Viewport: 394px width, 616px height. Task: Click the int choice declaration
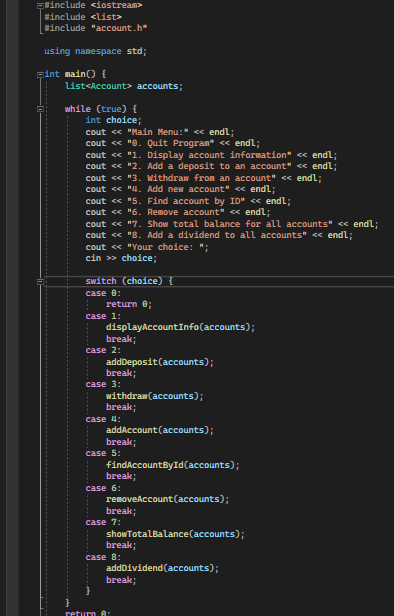114,120
